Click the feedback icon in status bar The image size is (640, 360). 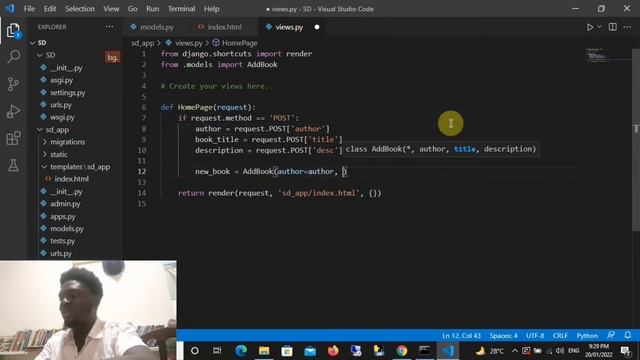(x=611, y=335)
